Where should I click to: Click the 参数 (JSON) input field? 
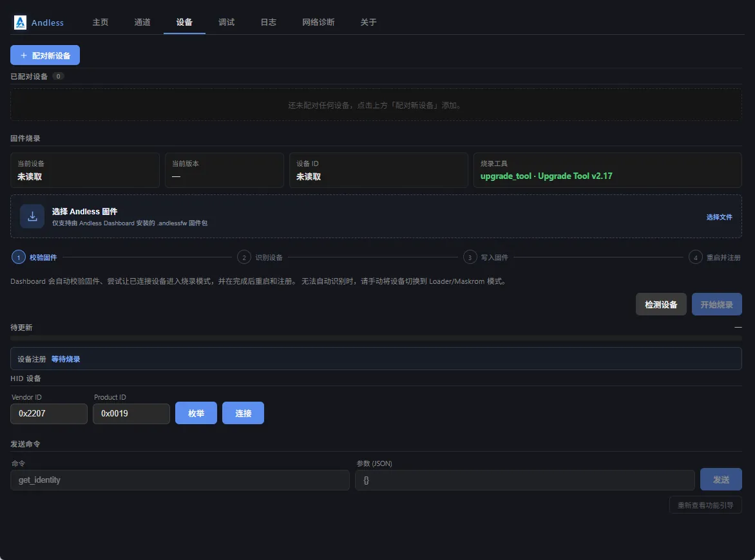(525, 480)
